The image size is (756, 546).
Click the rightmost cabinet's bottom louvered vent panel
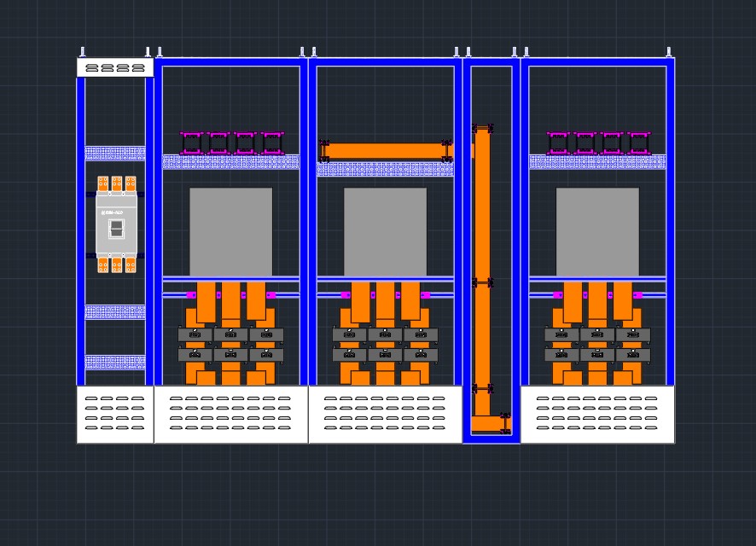pos(597,414)
